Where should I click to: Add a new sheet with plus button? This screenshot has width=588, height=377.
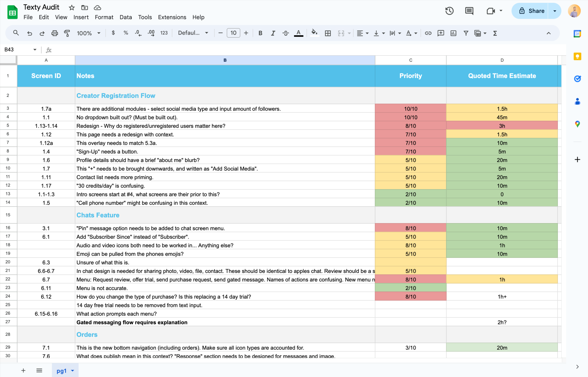pyautogui.click(x=23, y=370)
